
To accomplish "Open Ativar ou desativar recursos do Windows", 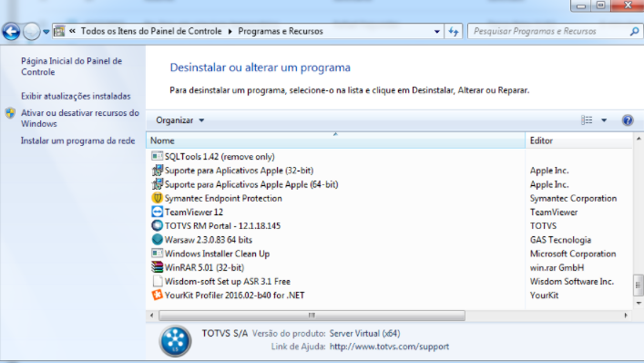I will click(x=80, y=118).
